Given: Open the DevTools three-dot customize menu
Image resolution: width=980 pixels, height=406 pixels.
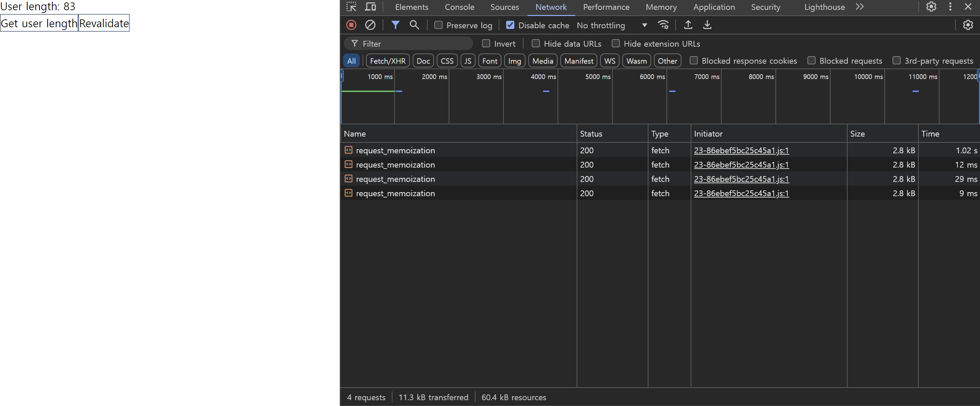Looking at the screenshot, I should 950,7.
